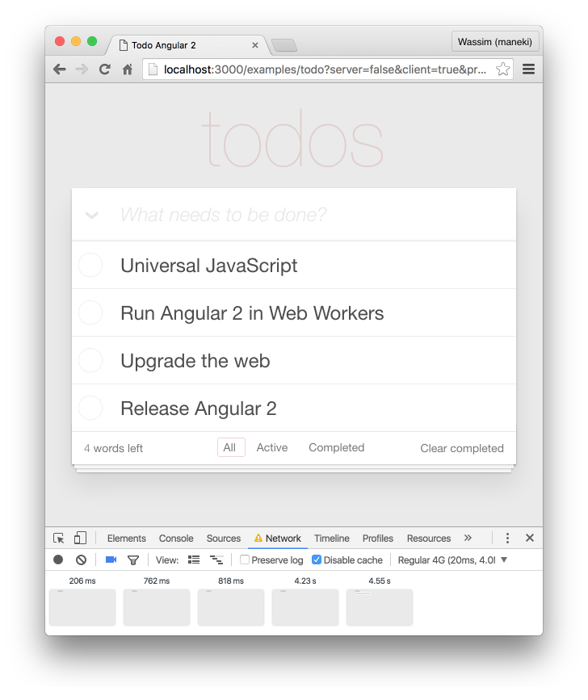
Task: Check the Universal JavaScript todo circle
Action: coord(90,265)
